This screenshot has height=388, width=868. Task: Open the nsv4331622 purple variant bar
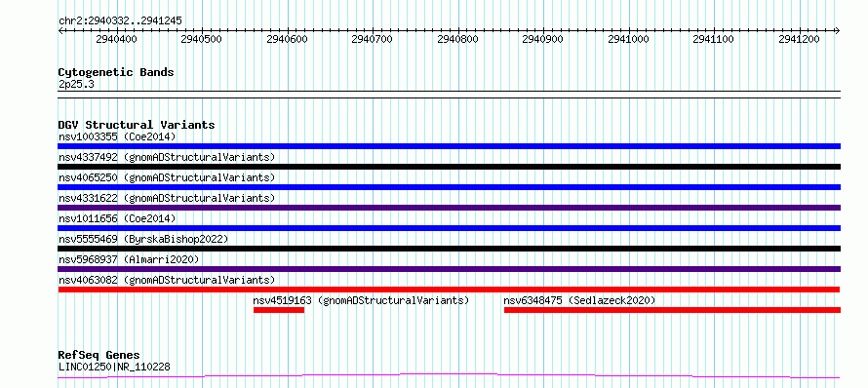point(449,208)
